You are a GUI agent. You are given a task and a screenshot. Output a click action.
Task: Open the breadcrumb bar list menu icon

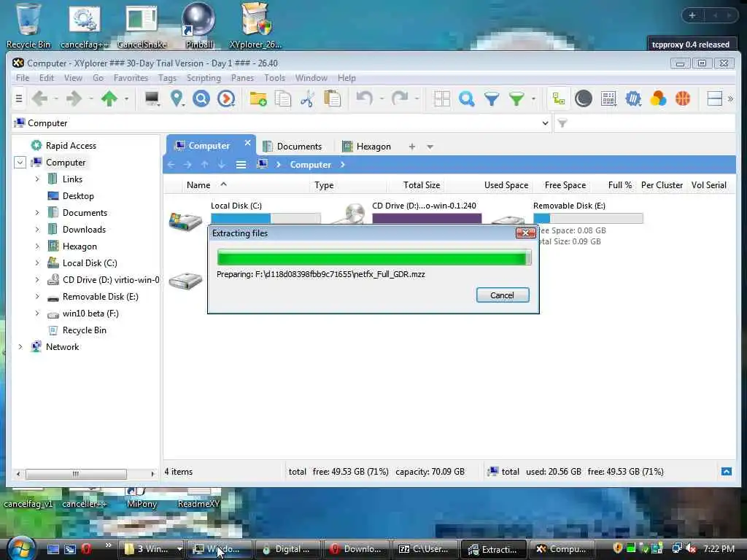click(241, 165)
